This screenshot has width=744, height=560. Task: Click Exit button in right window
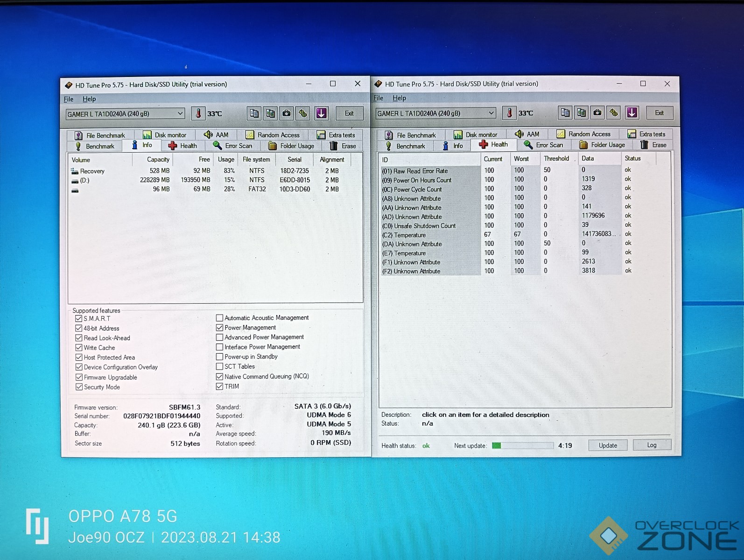659,112
